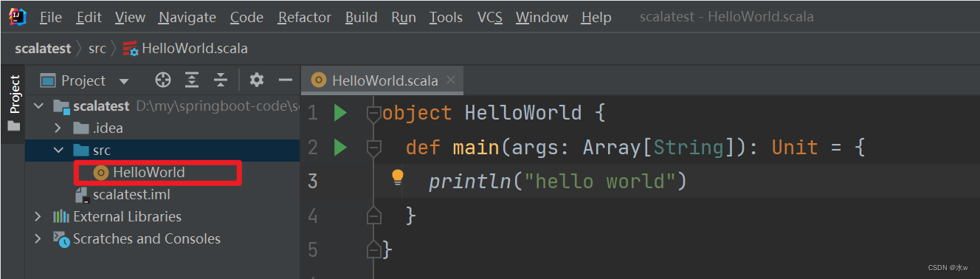Collapse the scalatest project root node
The image size is (980, 279).
click(39, 106)
